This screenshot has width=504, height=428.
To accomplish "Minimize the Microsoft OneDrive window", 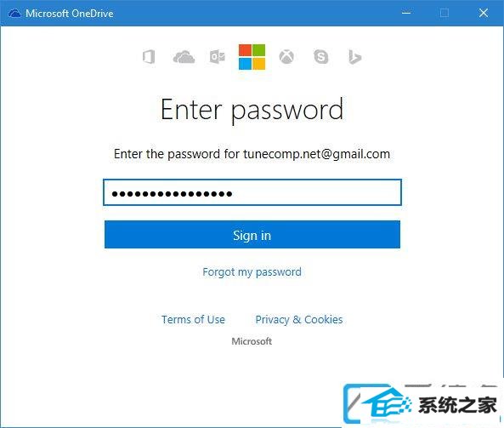I will pyautogui.click(x=406, y=14).
